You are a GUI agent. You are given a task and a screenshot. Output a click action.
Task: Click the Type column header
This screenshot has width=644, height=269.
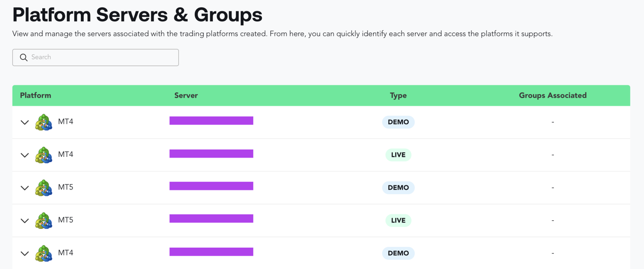coord(398,96)
